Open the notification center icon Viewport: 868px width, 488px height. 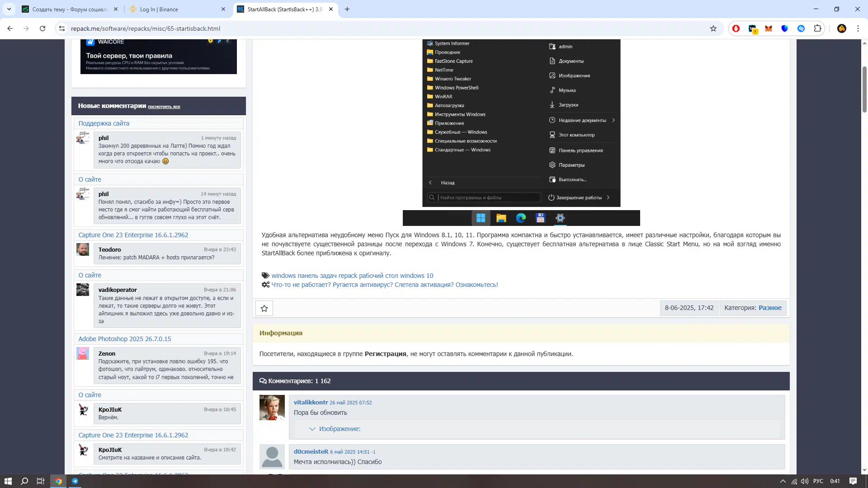coord(853,481)
